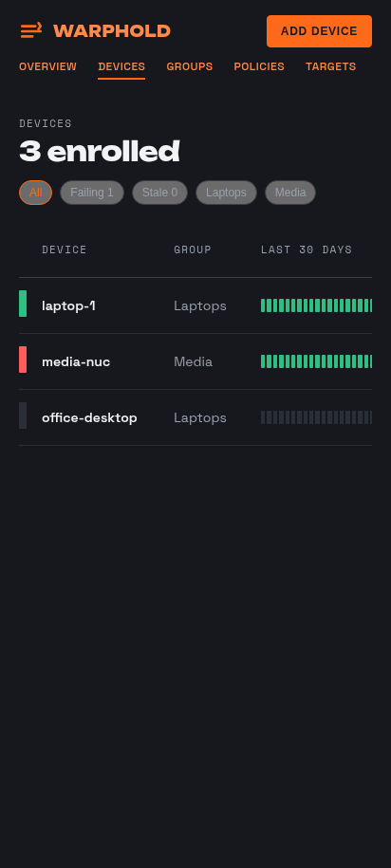The width and height of the screenshot is (391, 868).
Task: Switch to the Groups tab
Action: 190,66
